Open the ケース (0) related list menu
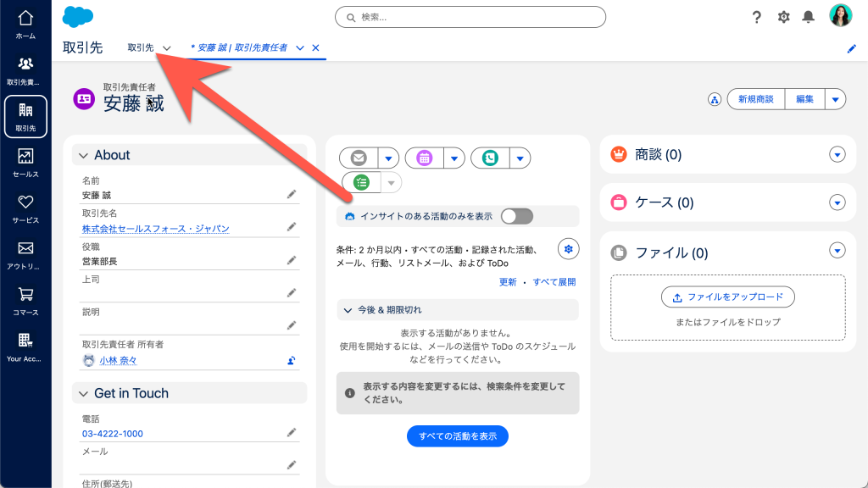This screenshot has height=488, width=868. (837, 202)
